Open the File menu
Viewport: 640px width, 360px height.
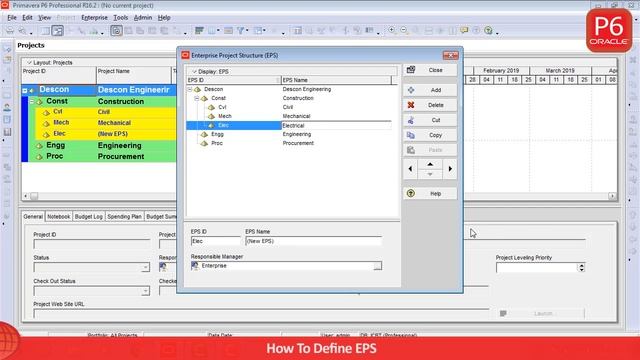[x=12, y=18]
